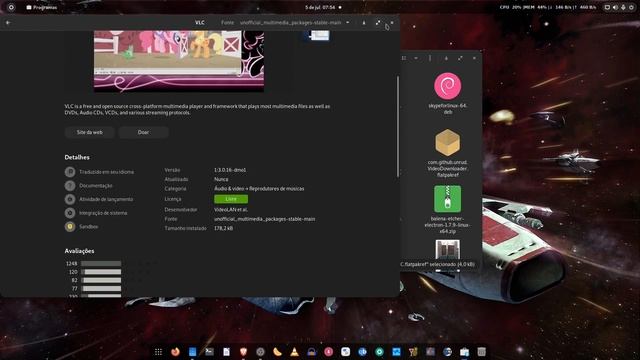Click the pink round dock icon
The image size is (640, 360).
coord(329,352)
